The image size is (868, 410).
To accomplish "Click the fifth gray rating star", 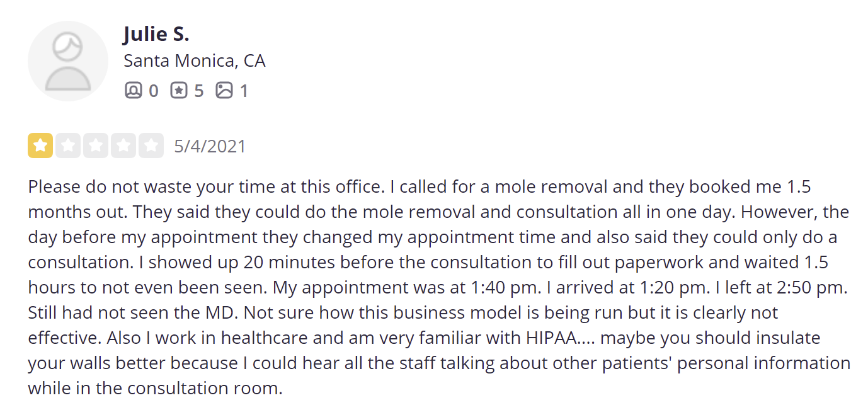I will coord(151,145).
